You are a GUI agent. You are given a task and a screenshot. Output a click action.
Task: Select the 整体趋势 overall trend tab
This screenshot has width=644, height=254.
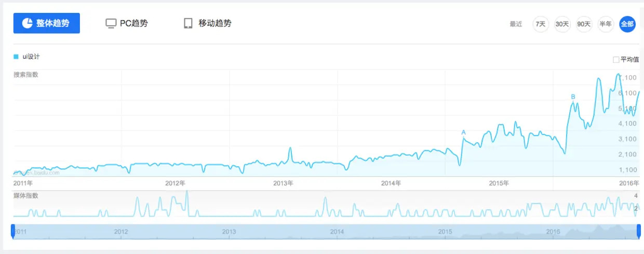[x=47, y=23]
